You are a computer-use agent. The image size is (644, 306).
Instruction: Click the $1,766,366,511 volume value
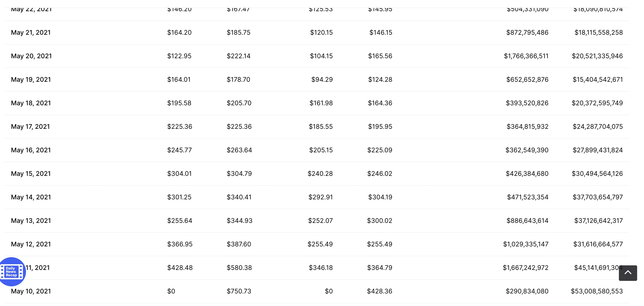point(526,56)
